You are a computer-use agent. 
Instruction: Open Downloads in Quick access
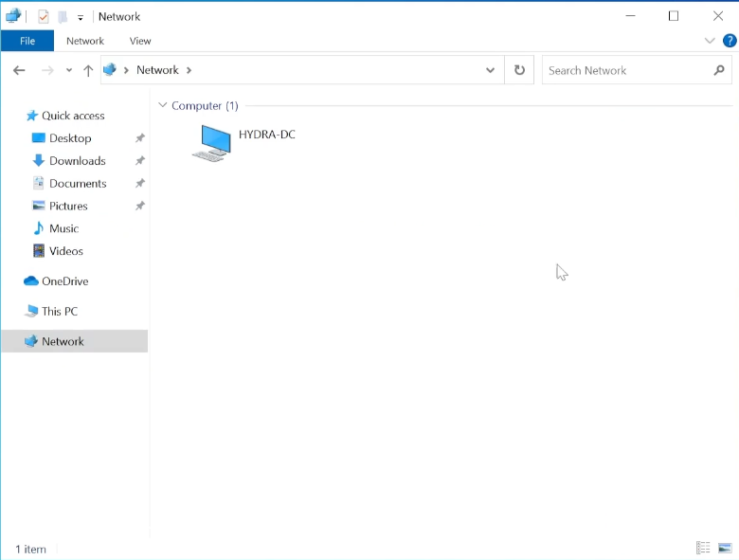(x=77, y=161)
